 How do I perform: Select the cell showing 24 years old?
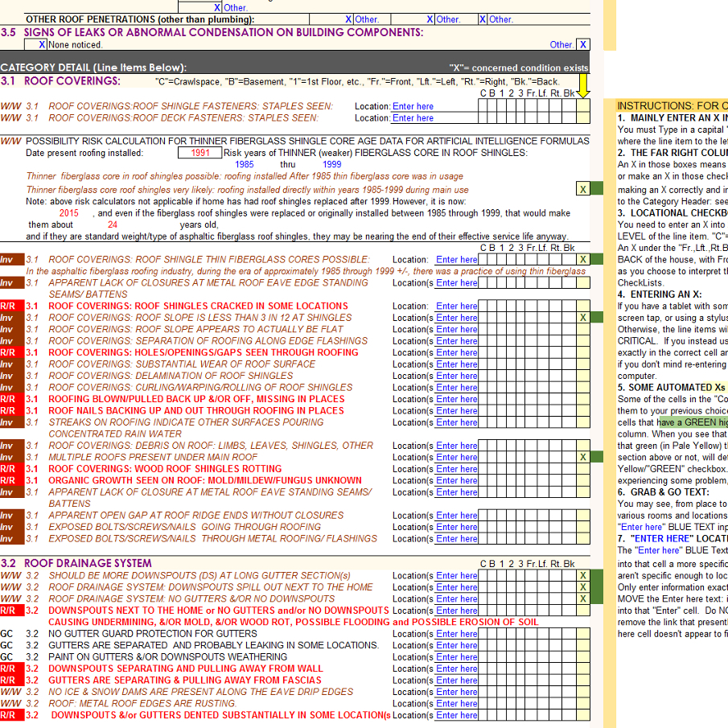(113, 224)
